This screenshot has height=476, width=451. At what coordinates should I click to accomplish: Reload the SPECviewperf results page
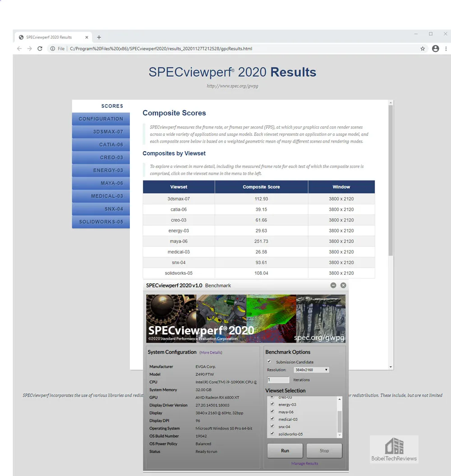point(40,49)
